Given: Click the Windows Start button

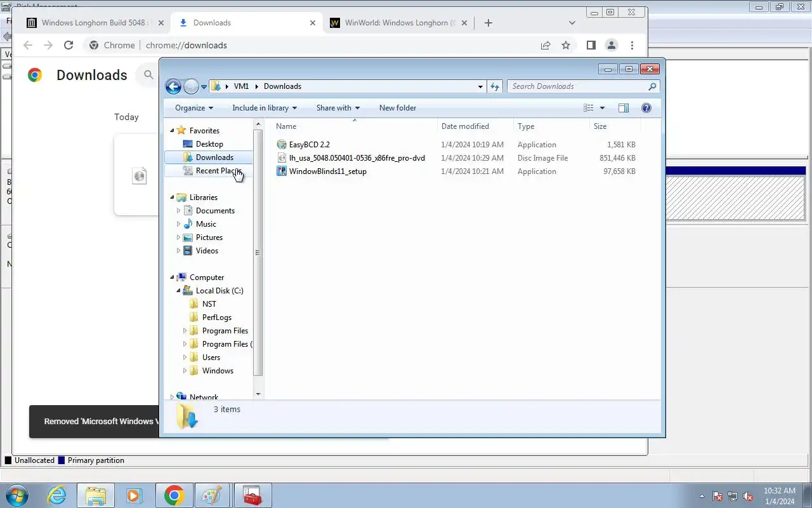Looking at the screenshot, I should pyautogui.click(x=16, y=495).
